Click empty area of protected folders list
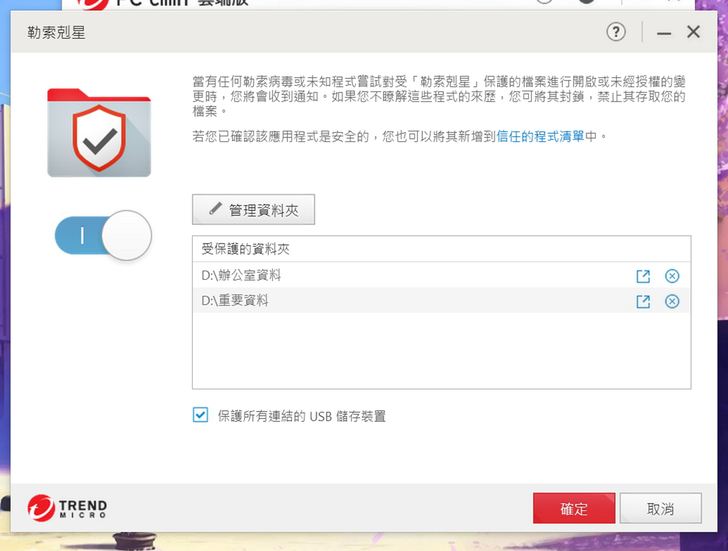The height and width of the screenshot is (551, 728). click(x=441, y=350)
